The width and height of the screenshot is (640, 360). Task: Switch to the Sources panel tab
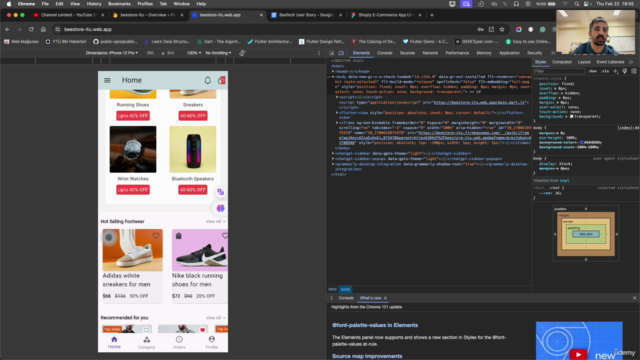pos(407,53)
